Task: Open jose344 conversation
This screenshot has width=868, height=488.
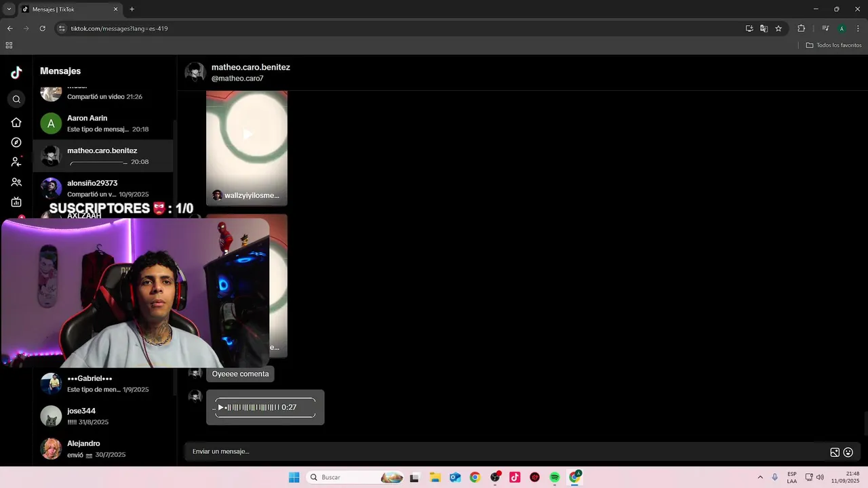Action: coord(103,416)
